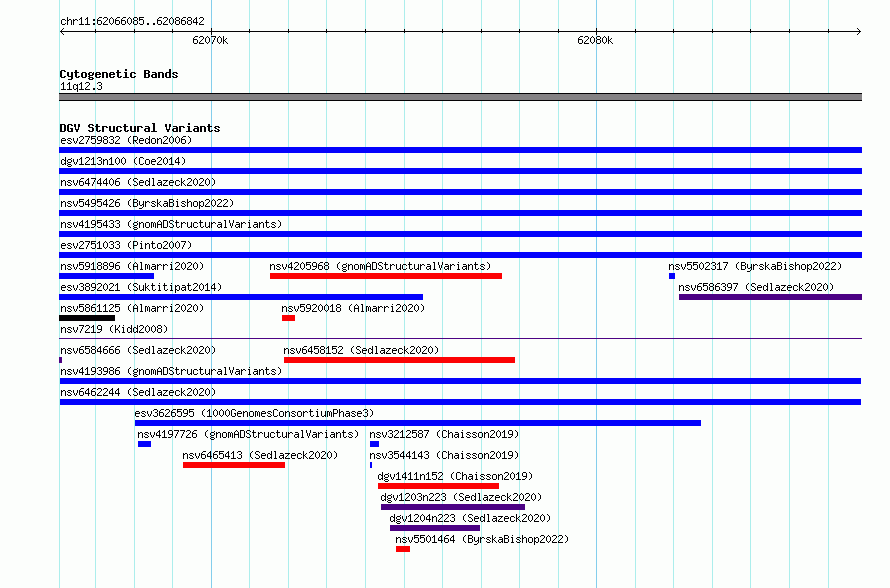
Task: Open dgv1411n152 (Chaisson2019) variant
Action: click(455, 476)
